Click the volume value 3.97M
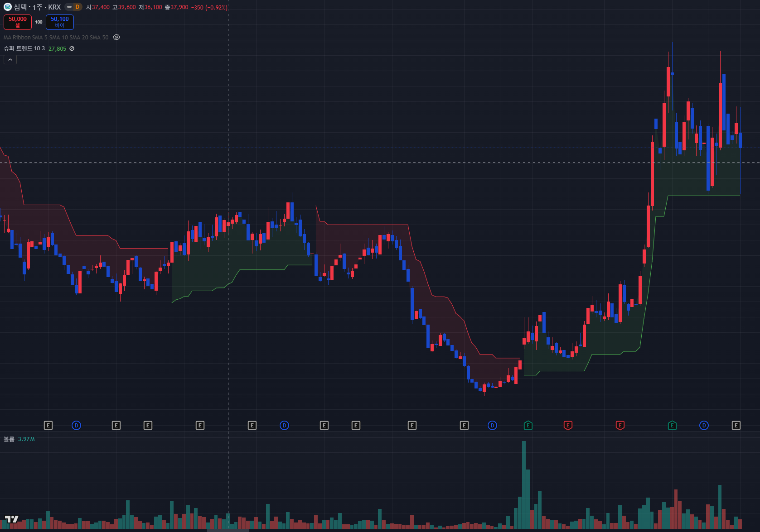The image size is (760, 532). point(26,439)
